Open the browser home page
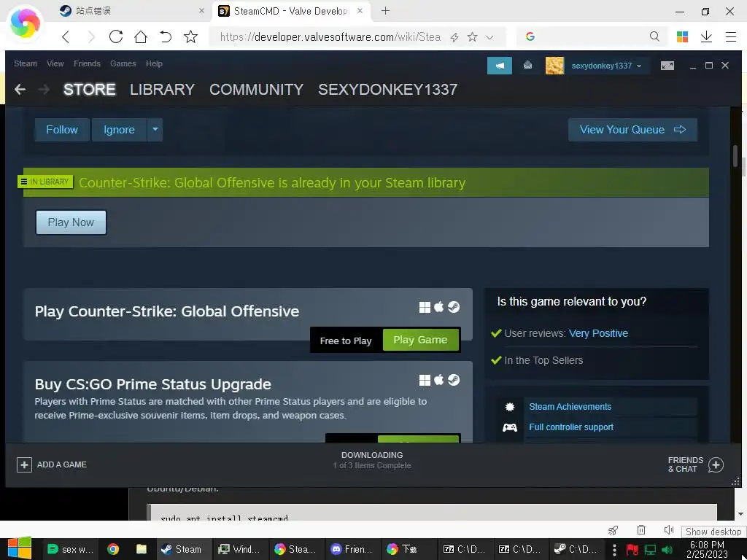The width and height of the screenshot is (747, 560). (x=141, y=36)
